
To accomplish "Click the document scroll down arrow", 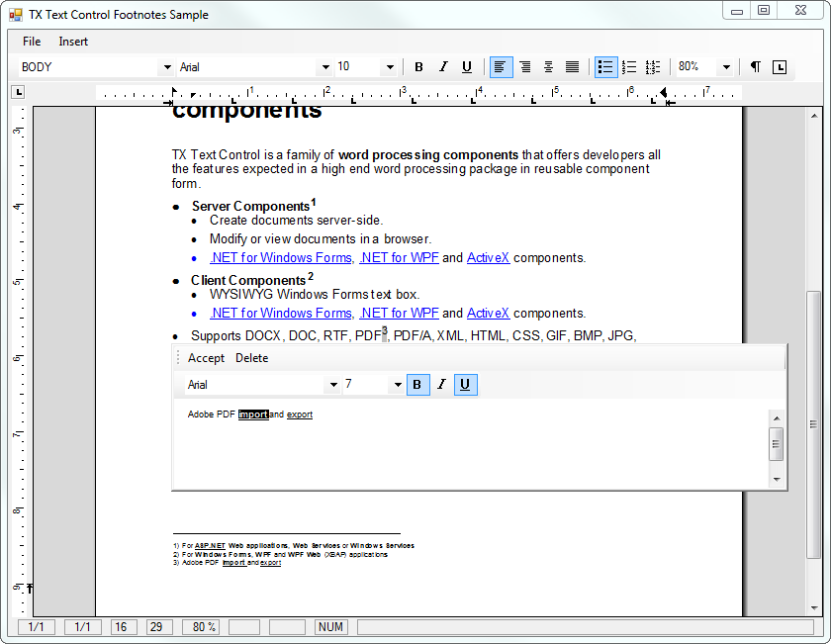I will pyautogui.click(x=814, y=608).
